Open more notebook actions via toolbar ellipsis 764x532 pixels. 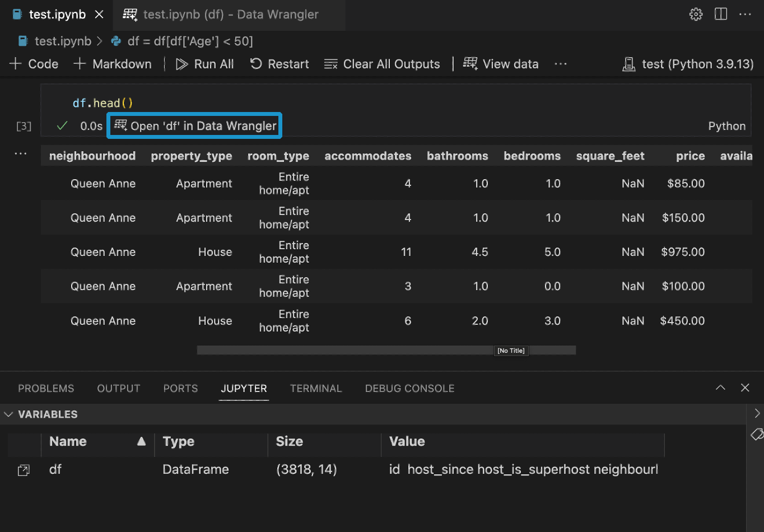pos(560,64)
